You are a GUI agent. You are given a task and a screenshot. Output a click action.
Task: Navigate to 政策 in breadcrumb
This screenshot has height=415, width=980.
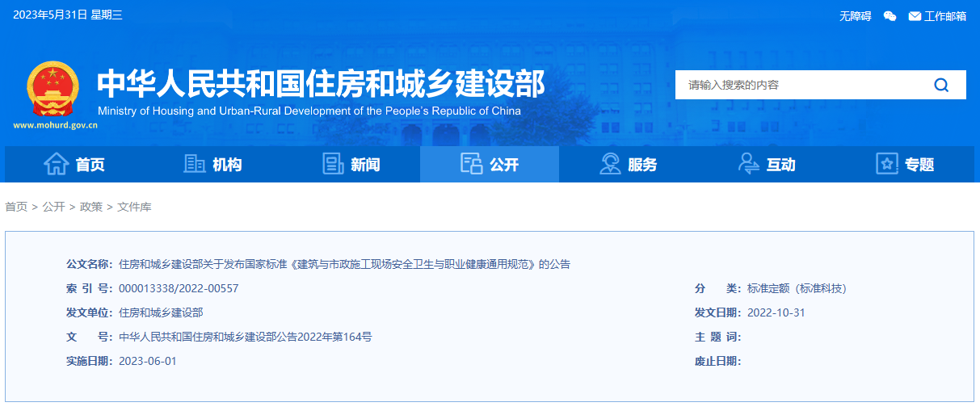point(91,207)
